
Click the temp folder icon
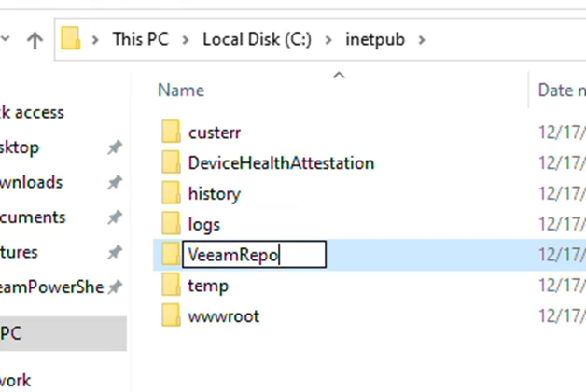171,286
